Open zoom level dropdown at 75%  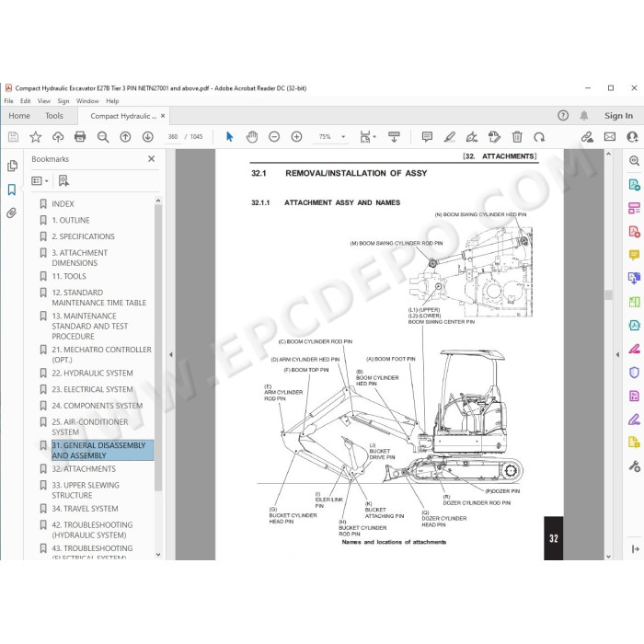click(343, 137)
